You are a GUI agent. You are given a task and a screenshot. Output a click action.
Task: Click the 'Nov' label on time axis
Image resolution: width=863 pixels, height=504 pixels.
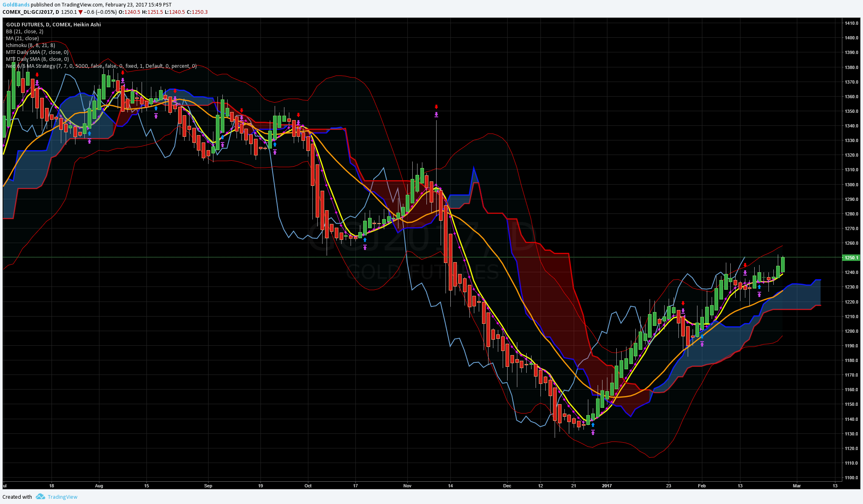(x=407, y=486)
